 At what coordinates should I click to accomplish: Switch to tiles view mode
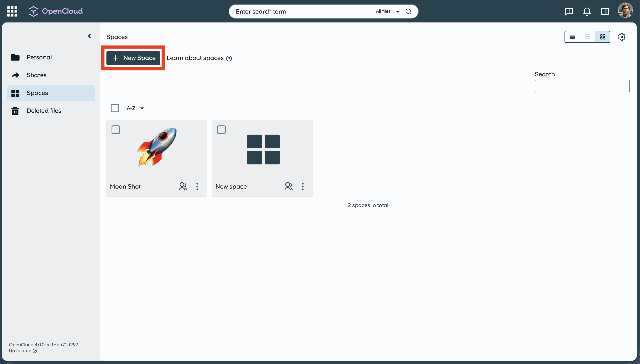602,37
